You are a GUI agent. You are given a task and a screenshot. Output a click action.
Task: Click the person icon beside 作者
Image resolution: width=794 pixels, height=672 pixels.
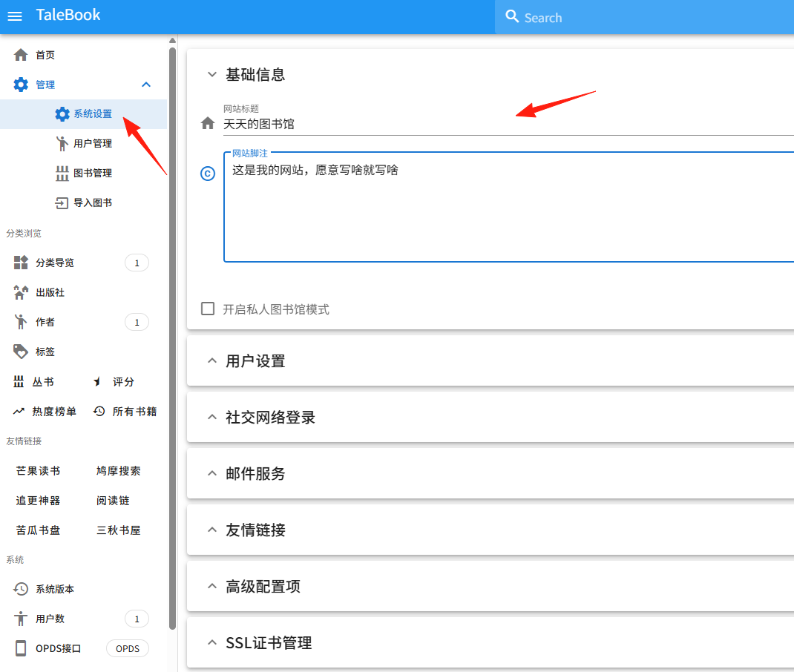(21, 322)
